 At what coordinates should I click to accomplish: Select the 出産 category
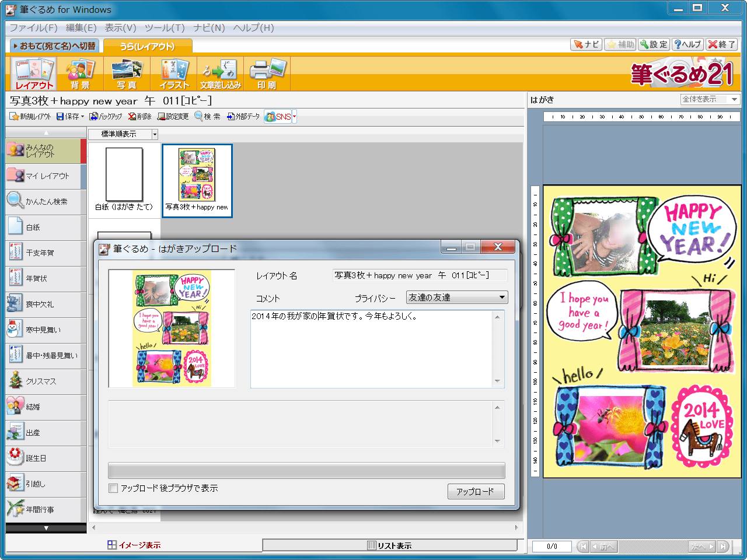[46, 433]
